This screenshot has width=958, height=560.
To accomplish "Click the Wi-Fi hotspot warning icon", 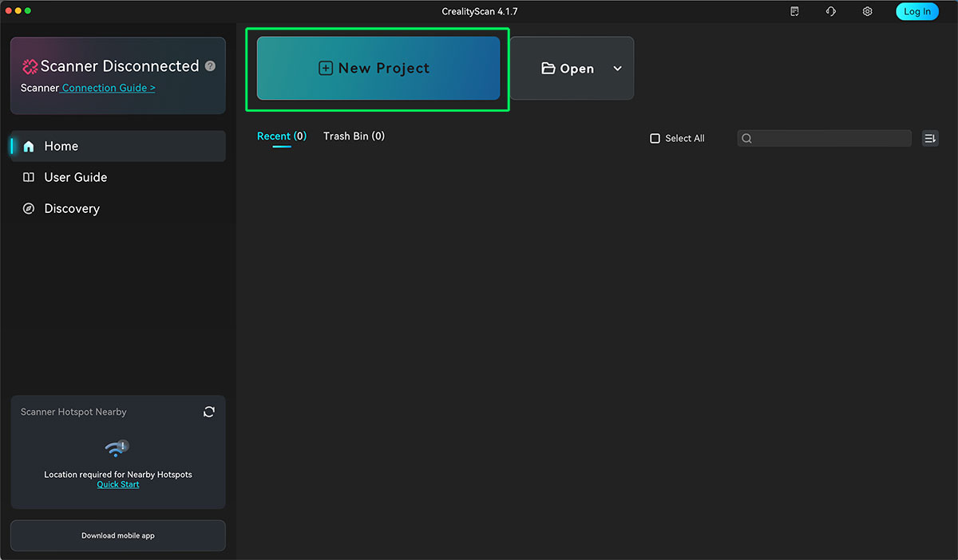I will point(117,448).
